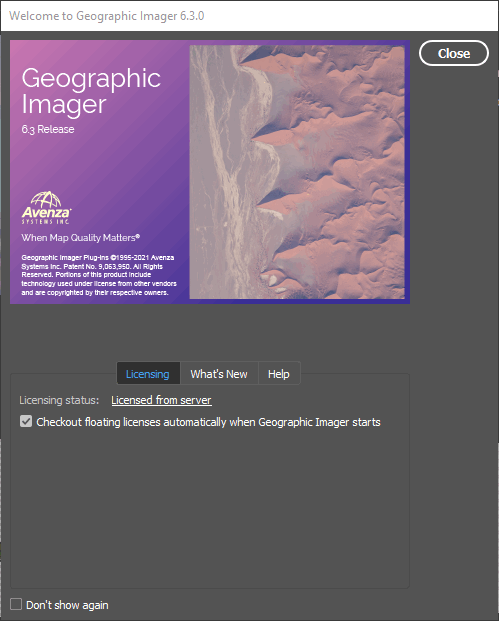Click the 6.3 Release text
The height and width of the screenshot is (621, 499).
pos(48,130)
